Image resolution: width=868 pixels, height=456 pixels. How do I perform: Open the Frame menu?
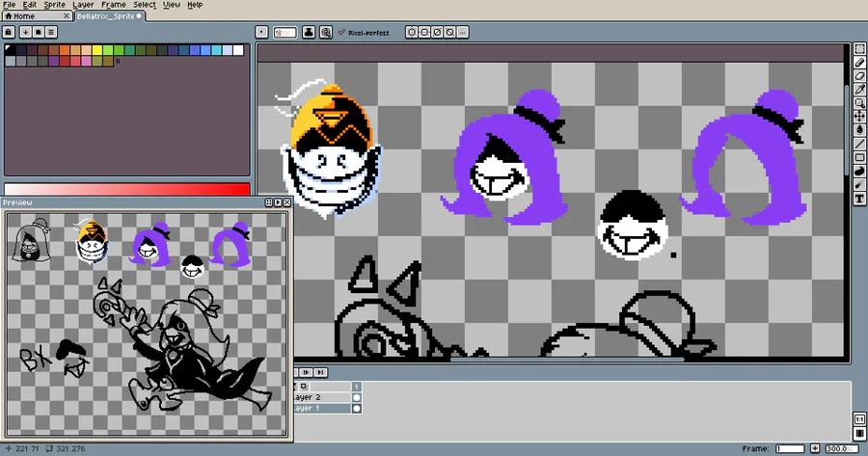(x=114, y=5)
